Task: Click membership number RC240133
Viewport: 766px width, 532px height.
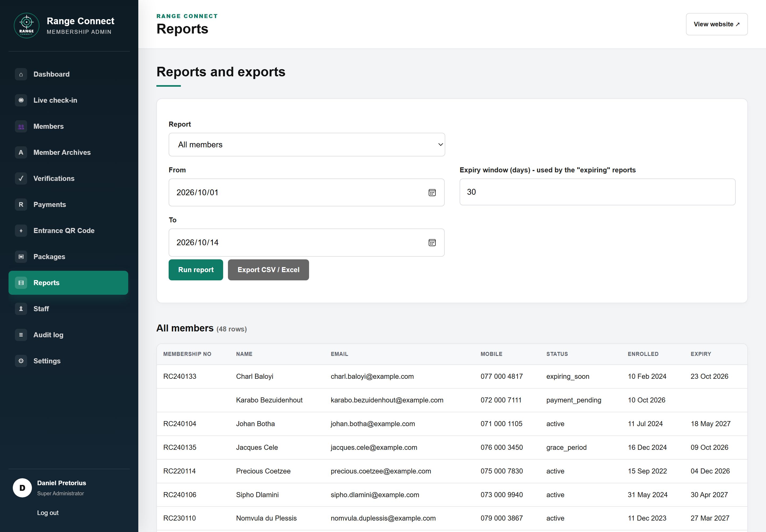Action: (x=180, y=376)
